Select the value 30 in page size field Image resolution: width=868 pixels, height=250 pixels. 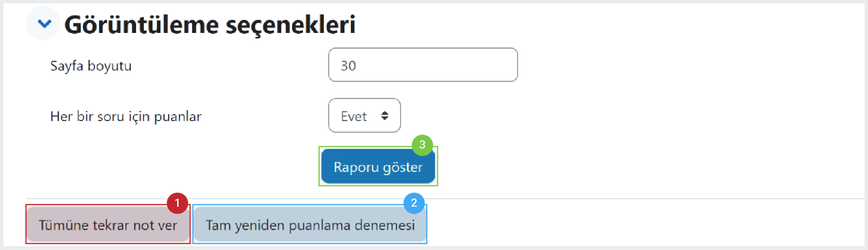point(348,66)
